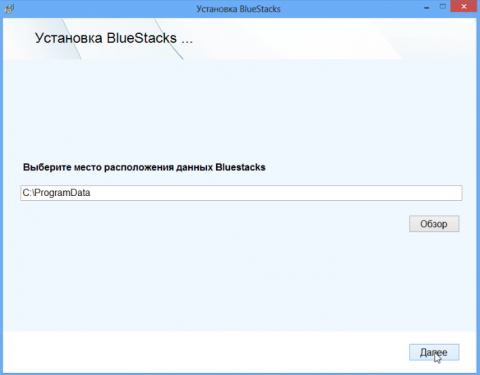Screen dimensions: 480x375
Task: Click the Далее button to continue
Action: point(434,352)
